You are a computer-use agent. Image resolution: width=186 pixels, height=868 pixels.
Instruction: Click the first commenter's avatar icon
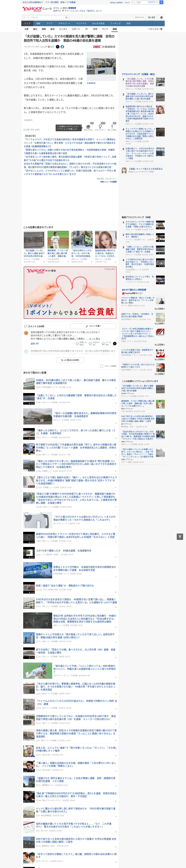26,333
